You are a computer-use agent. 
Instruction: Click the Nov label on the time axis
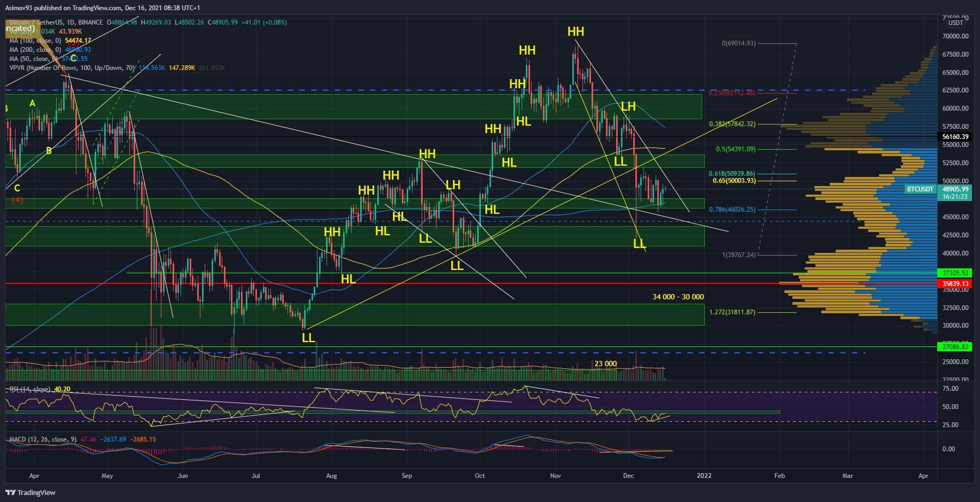click(x=555, y=476)
